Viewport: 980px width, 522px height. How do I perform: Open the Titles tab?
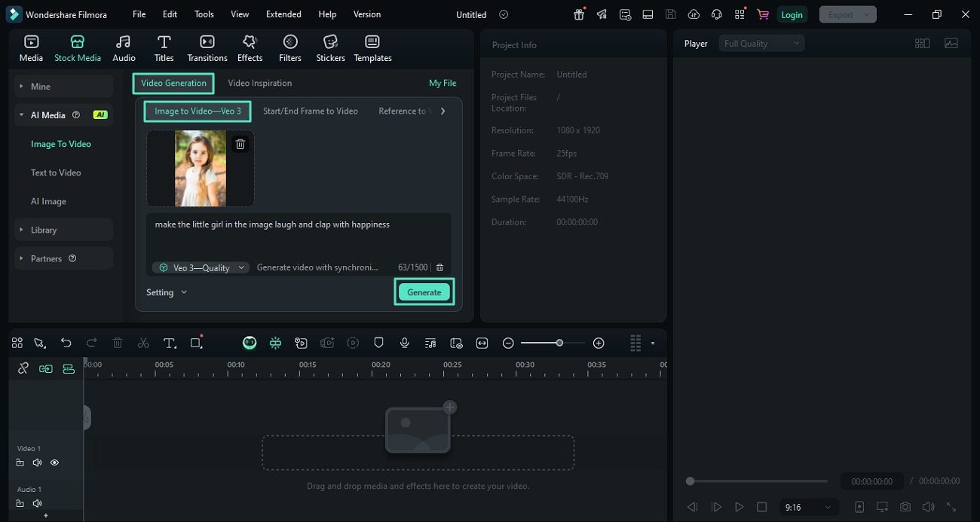[164, 48]
